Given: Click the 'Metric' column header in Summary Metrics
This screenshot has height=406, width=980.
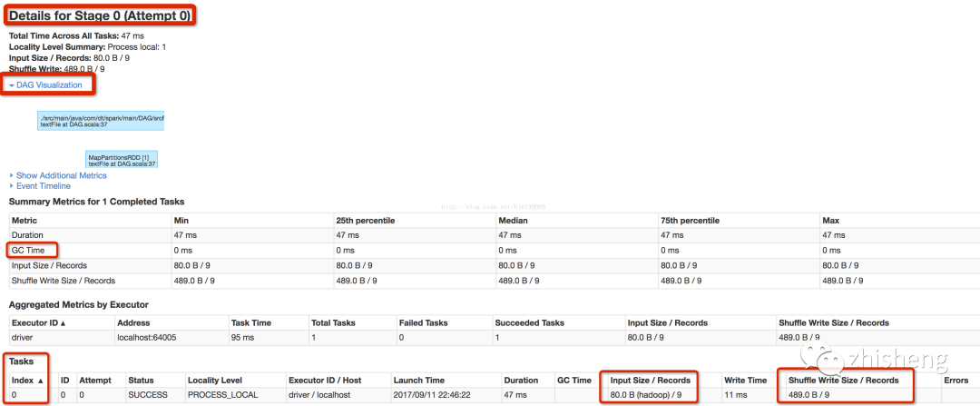Looking at the screenshot, I should pyautogui.click(x=24, y=221).
